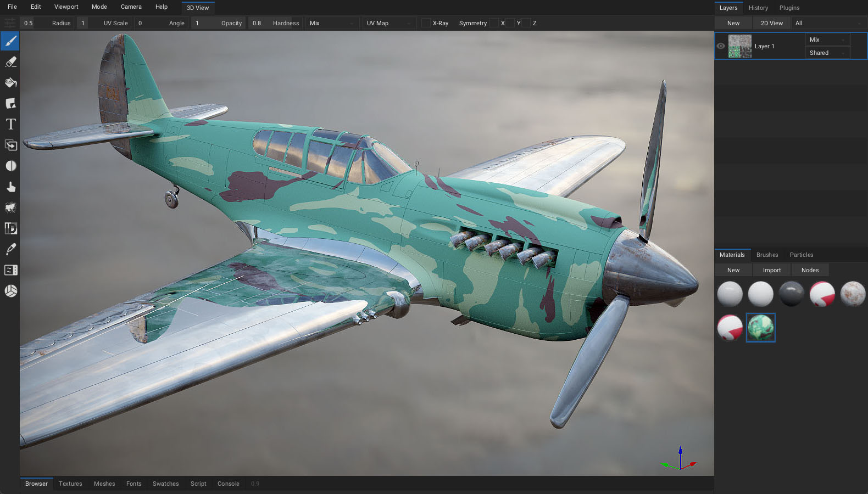The image size is (868, 494).
Task: Hide Layer 1 with eye icon
Action: (721, 46)
